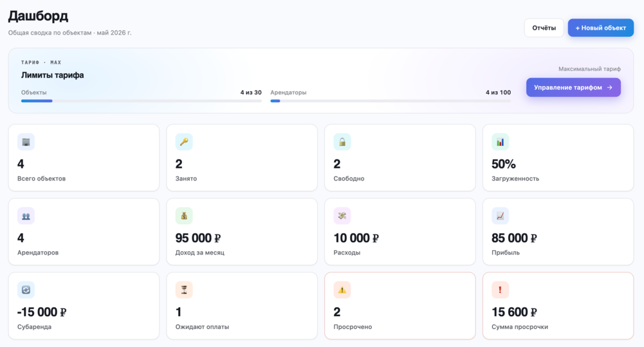Click the building icon in Всего объектов card
This screenshot has height=347, width=644.
tap(26, 142)
